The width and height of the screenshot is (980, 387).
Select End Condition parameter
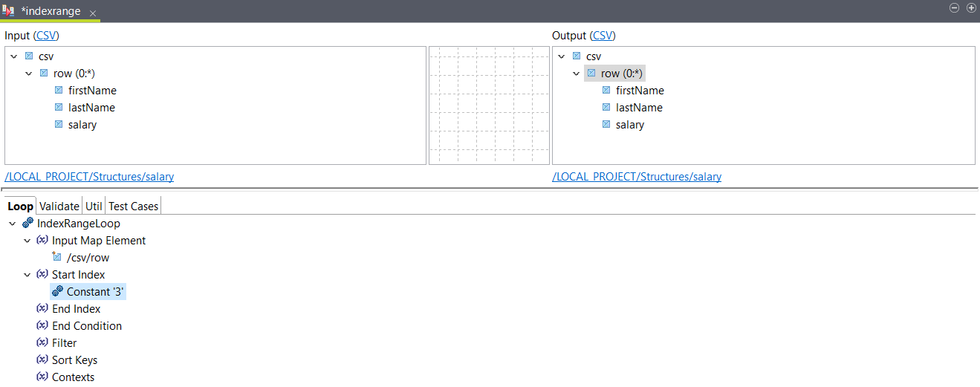point(87,326)
